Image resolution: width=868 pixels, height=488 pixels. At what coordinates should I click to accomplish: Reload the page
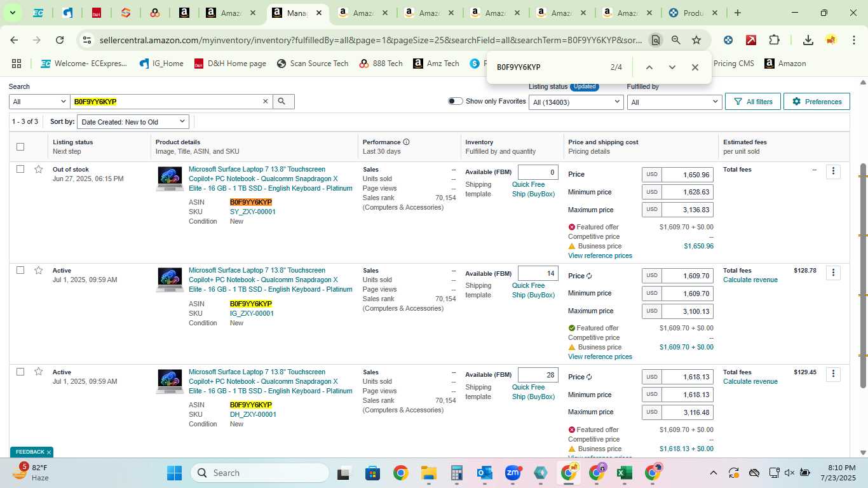point(60,40)
